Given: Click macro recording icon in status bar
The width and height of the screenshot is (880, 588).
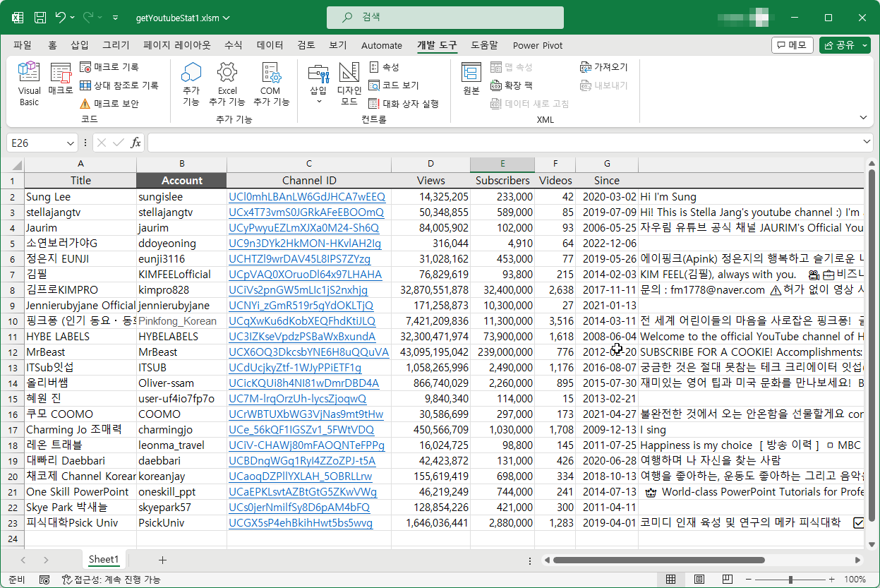Looking at the screenshot, I should tap(44, 580).
